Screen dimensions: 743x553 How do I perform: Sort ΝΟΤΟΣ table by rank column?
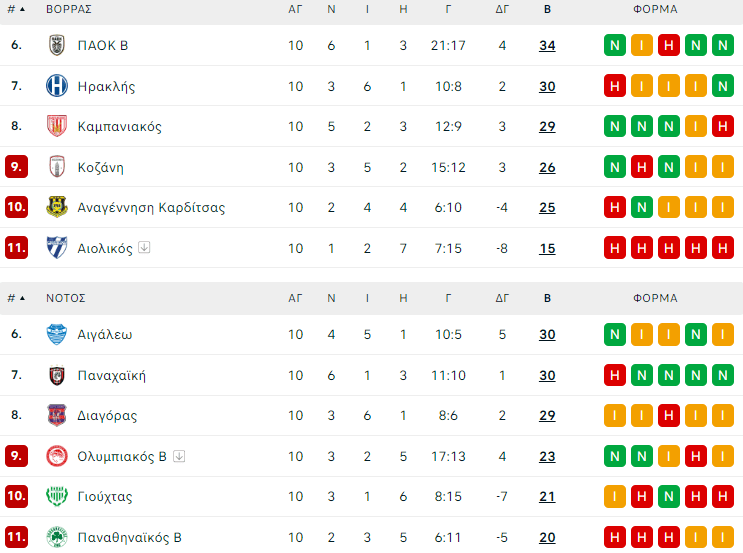[x=16, y=298]
